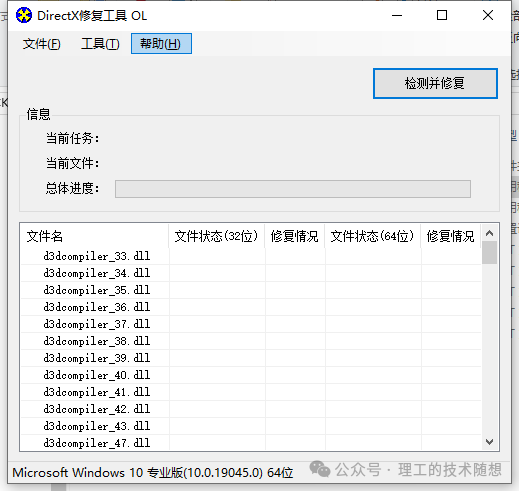Click the scroll up arrow of file list
The width and height of the screenshot is (519, 491).
coord(489,233)
